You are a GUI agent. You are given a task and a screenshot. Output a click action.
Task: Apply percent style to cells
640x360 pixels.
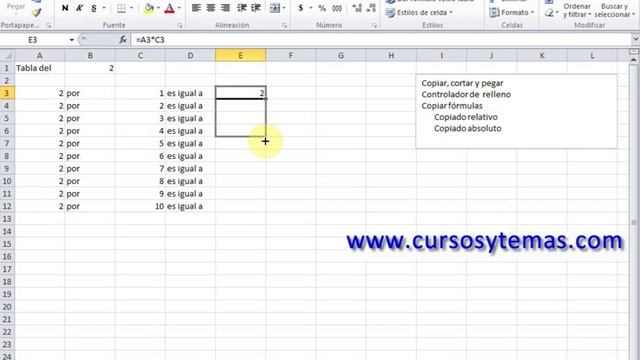(322, 8)
